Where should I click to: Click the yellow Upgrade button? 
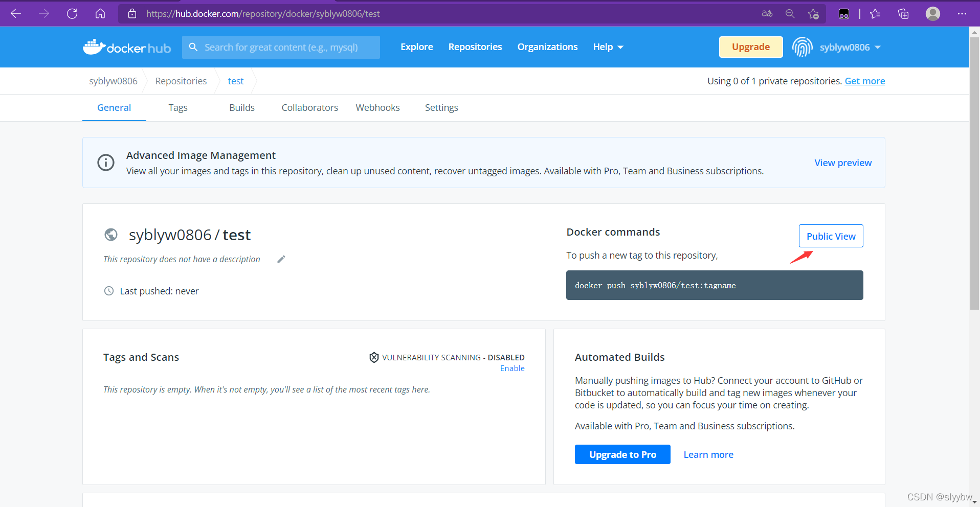(x=751, y=47)
